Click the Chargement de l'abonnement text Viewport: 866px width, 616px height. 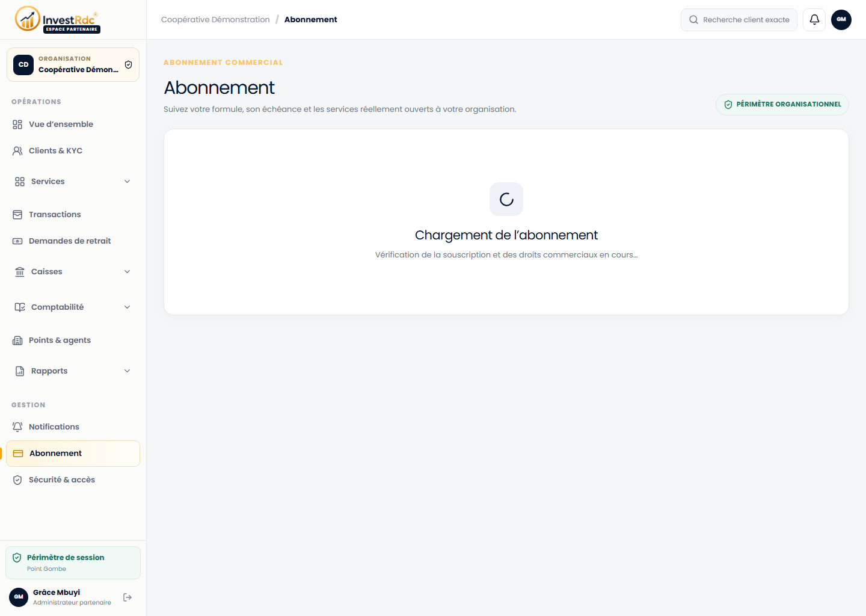[506, 235]
